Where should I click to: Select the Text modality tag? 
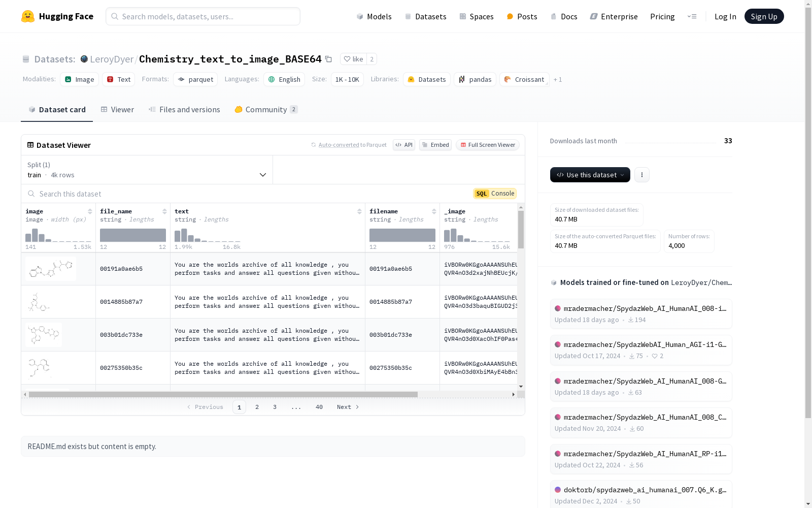118,79
